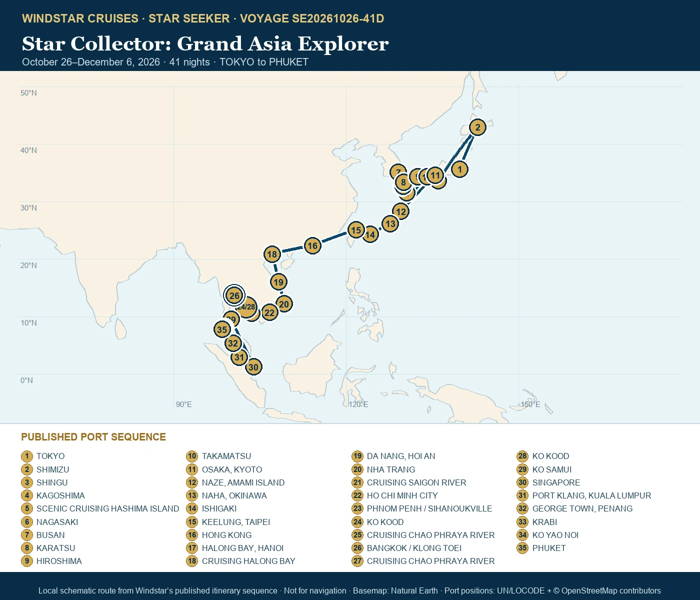Select map marker 15 near Taiwan
Screen dimensions: 700x600
[356, 230]
